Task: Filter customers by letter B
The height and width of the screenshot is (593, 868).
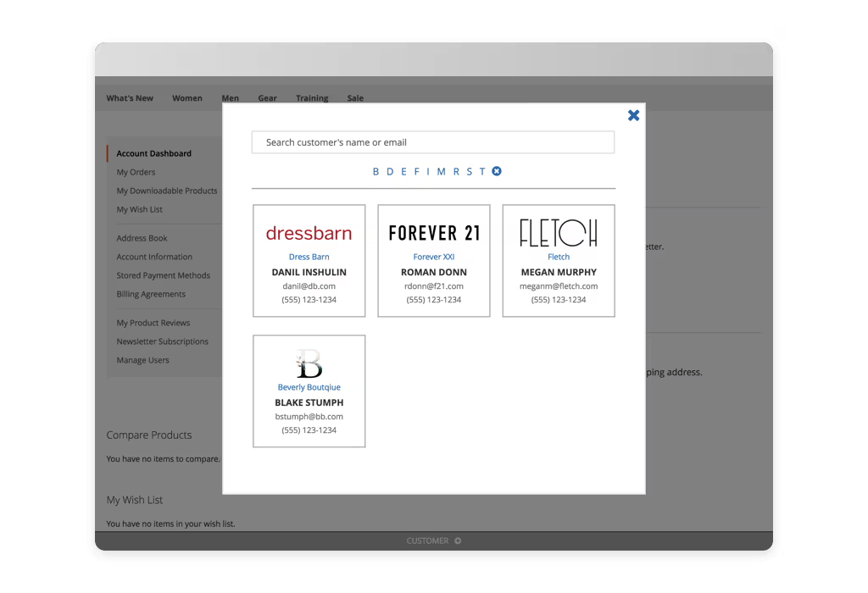Action: (x=376, y=171)
